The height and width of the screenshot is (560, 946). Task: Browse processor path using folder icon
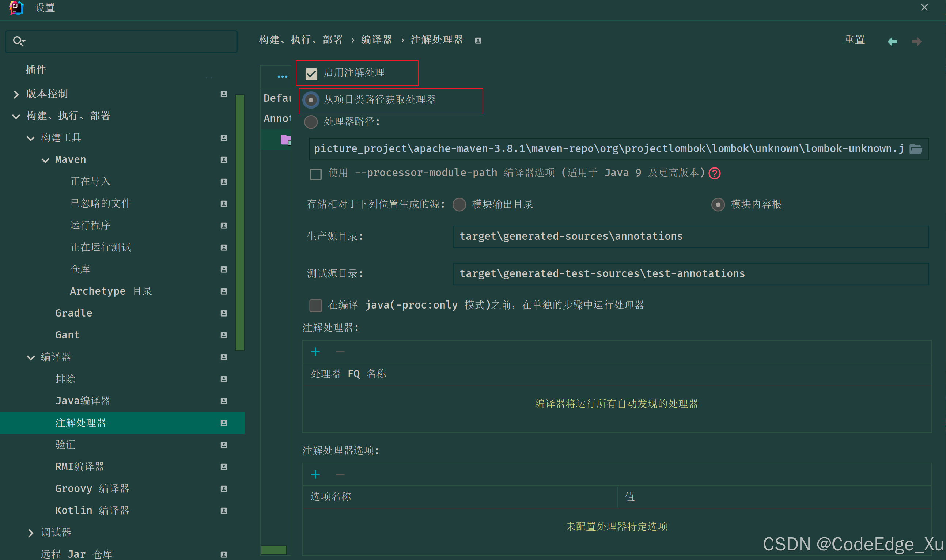click(x=916, y=149)
